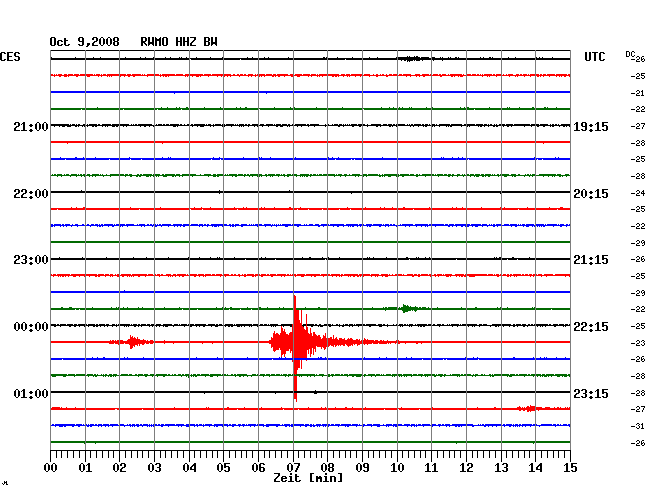Click minute tick label "11" on time axis

click(x=431, y=467)
